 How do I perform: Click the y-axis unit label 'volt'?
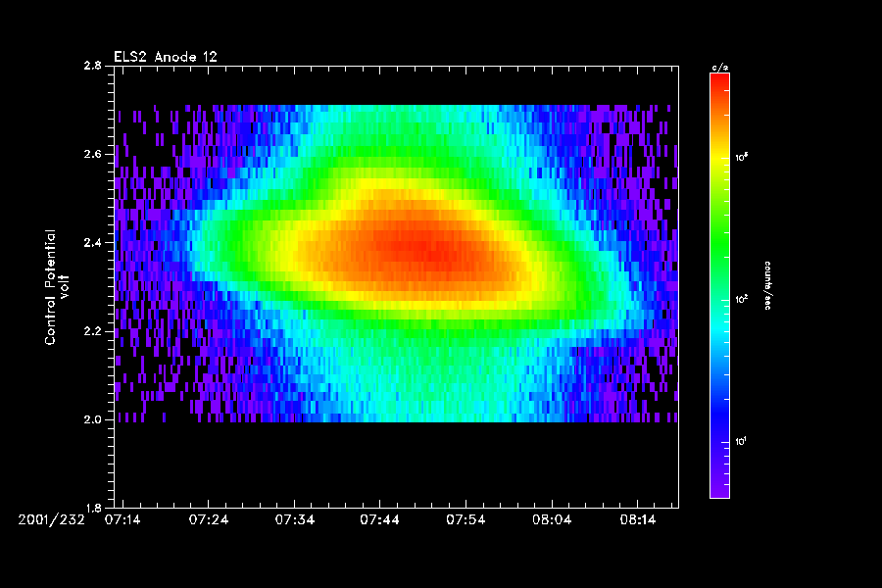point(65,286)
